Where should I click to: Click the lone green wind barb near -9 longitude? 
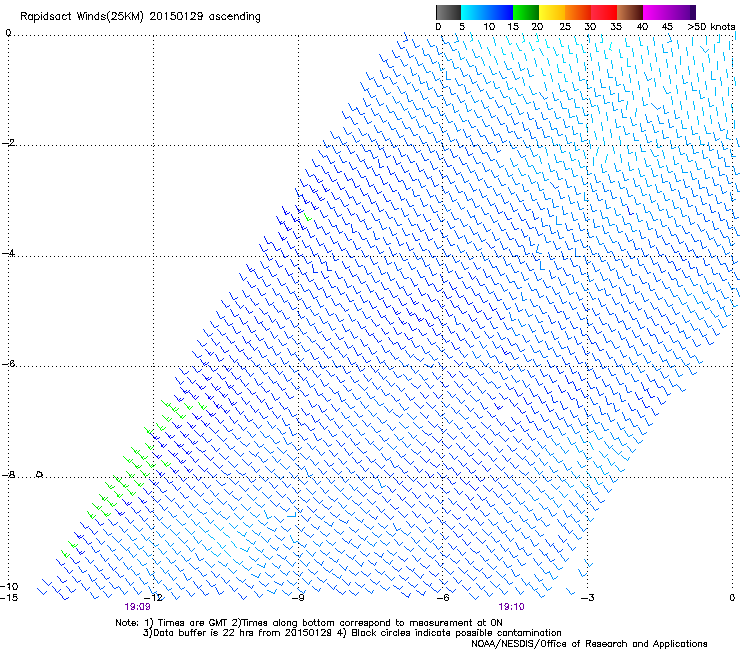pos(308,217)
